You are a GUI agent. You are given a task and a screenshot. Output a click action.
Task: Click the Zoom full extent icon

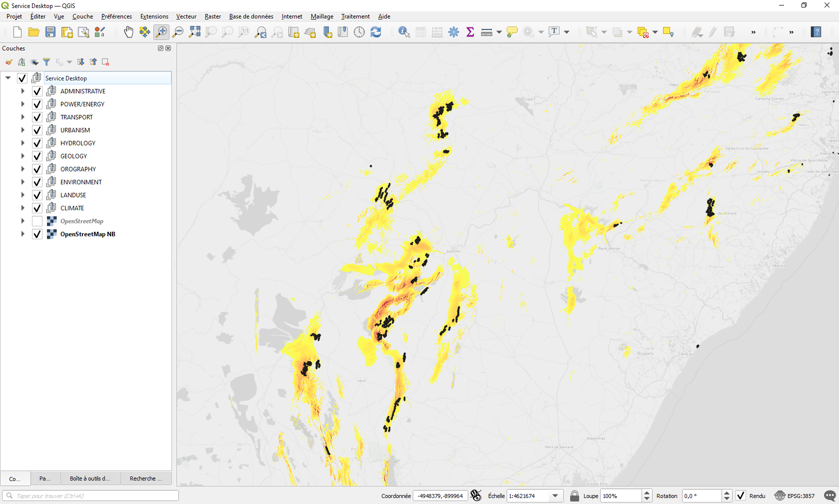pos(194,32)
